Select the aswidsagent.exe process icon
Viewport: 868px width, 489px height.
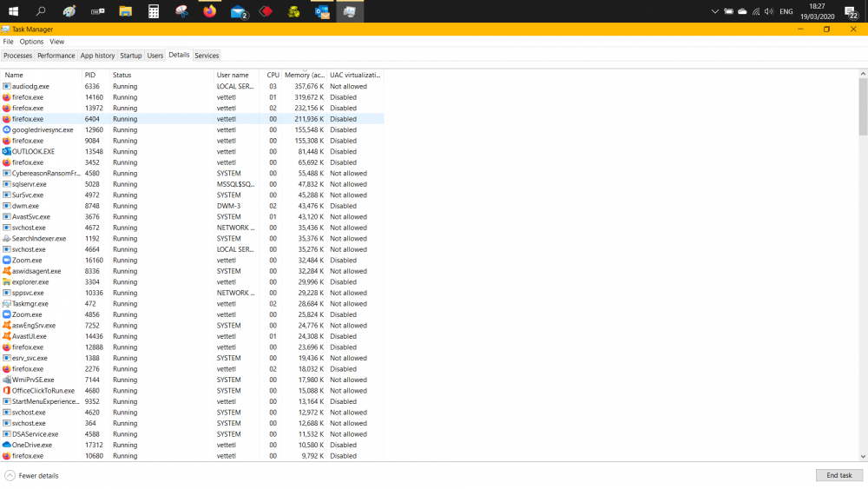pos(7,271)
